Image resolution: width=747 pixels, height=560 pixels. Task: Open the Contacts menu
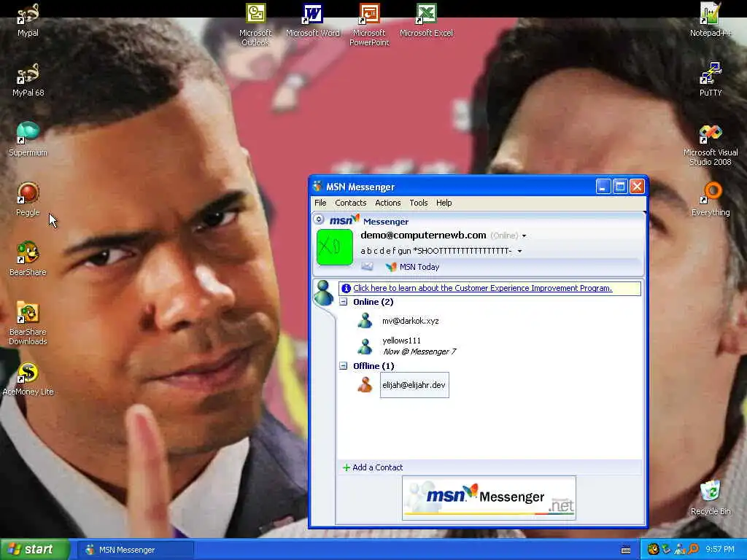coord(351,203)
